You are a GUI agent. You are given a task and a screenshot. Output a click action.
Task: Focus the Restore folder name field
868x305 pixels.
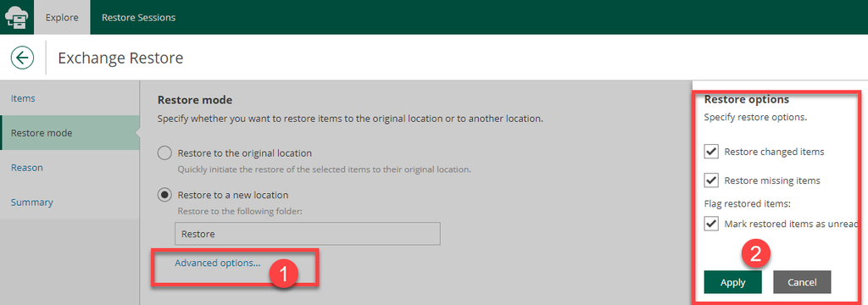pos(307,234)
